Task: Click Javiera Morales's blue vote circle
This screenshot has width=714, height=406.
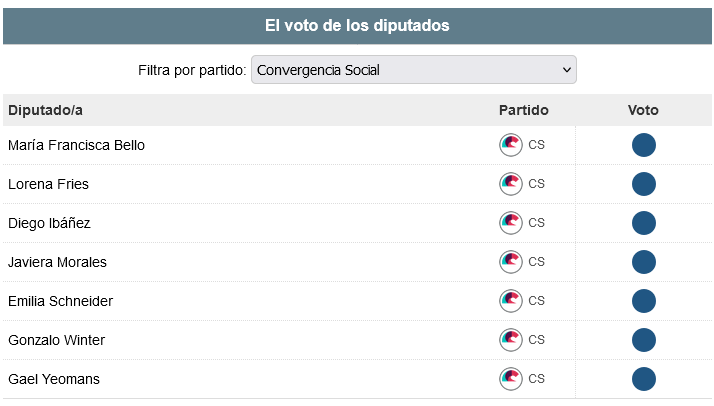Action: (644, 262)
